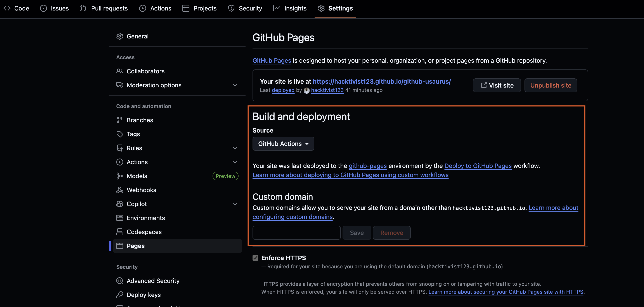Open the Deploy to GitHub Pages workflow link
Image resolution: width=644 pixels, height=307 pixels.
tap(478, 166)
